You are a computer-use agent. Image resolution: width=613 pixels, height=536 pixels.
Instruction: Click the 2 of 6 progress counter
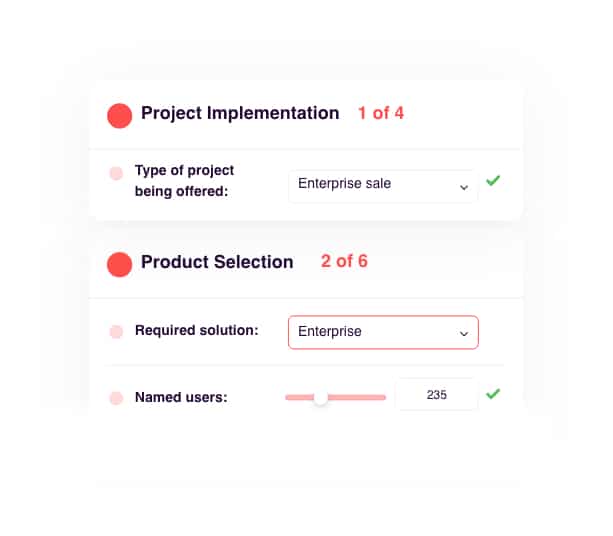pyautogui.click(x=344, y=261)
